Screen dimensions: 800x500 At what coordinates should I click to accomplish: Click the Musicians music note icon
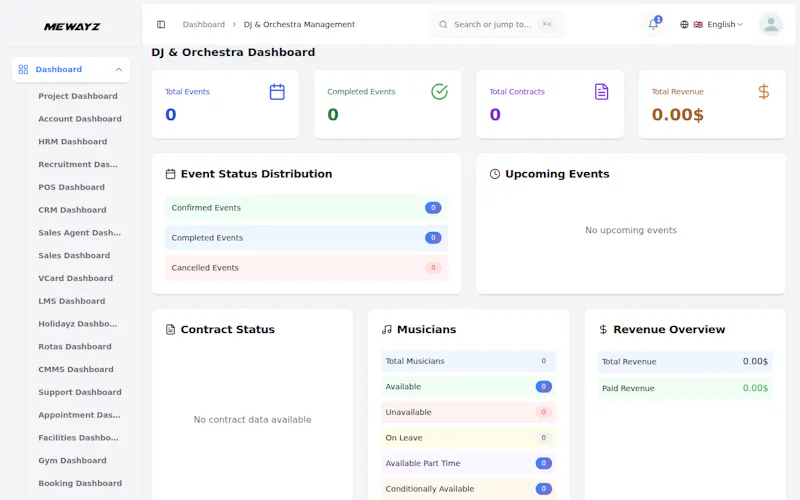(x=387, y=330)
